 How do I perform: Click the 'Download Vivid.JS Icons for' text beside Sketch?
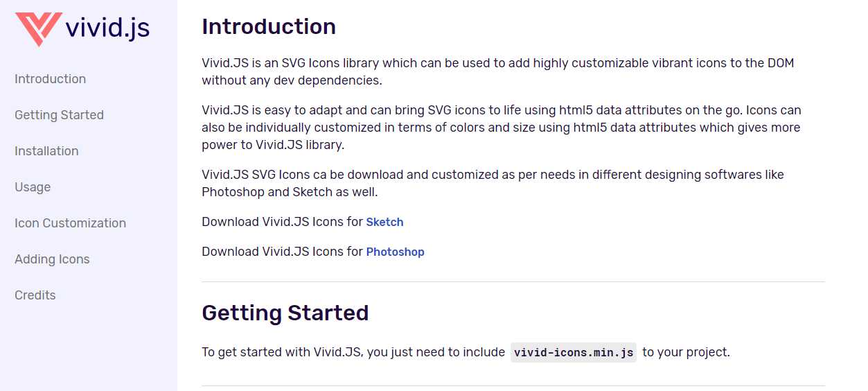(282, 222)
